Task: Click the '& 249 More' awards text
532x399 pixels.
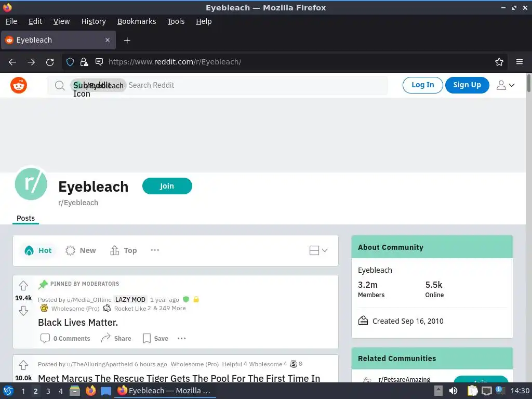Action: pyautogui.click(x=169, y=308)
